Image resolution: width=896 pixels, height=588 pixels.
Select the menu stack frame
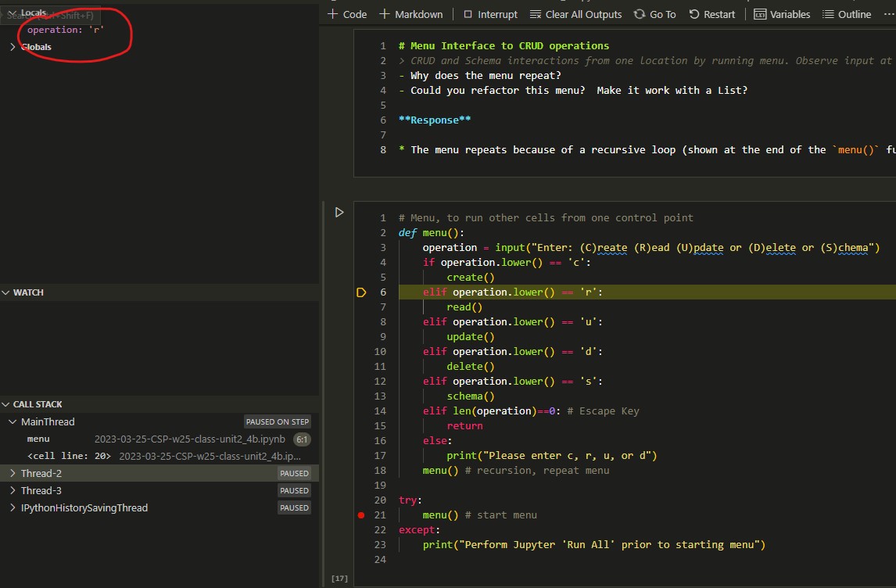(38, 439)
